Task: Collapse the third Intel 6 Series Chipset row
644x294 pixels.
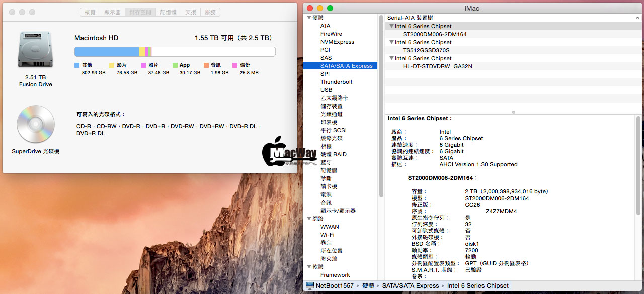Action: click(x=391, y=58)
